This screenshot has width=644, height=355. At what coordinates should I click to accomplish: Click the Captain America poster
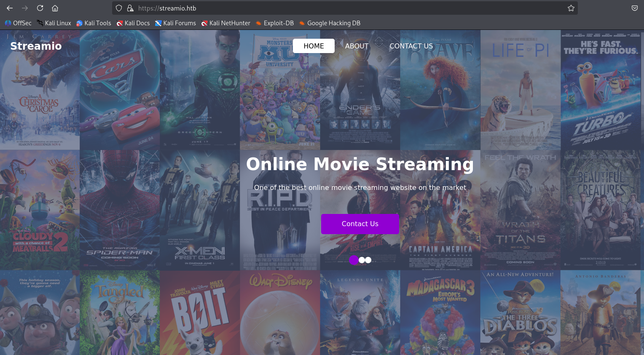point(440,210)
